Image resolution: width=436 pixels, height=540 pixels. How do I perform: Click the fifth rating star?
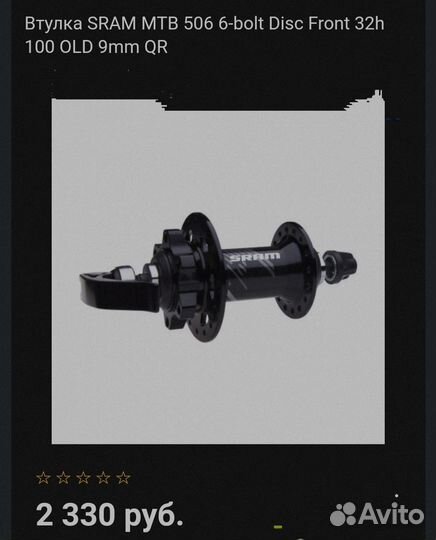[x=123, y=478]
